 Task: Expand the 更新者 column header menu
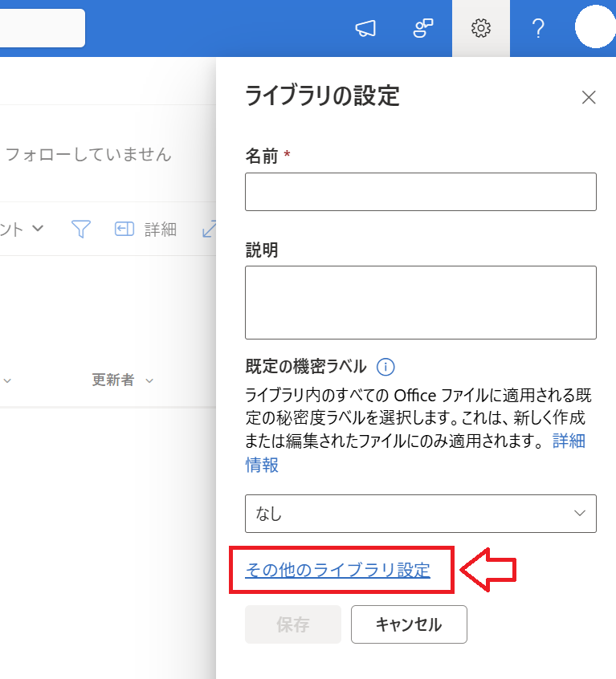coord(123,380)
